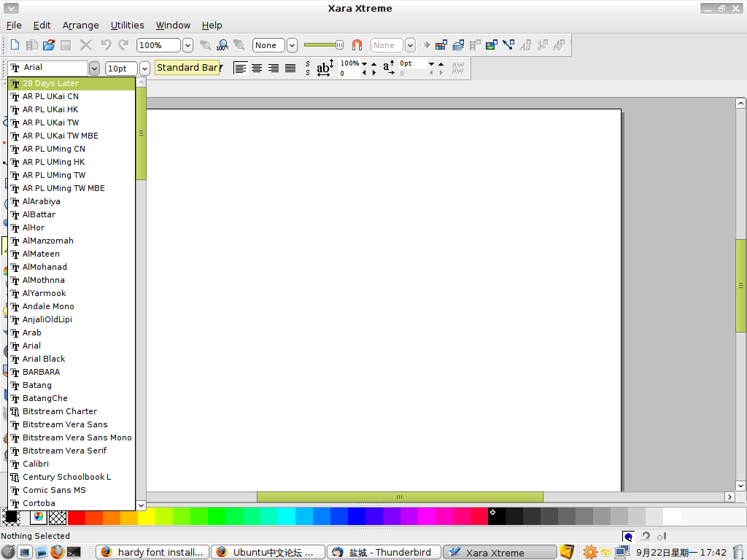Open the colour gallery icon
This screenshot has height=560, width=747.
(441, 44)
